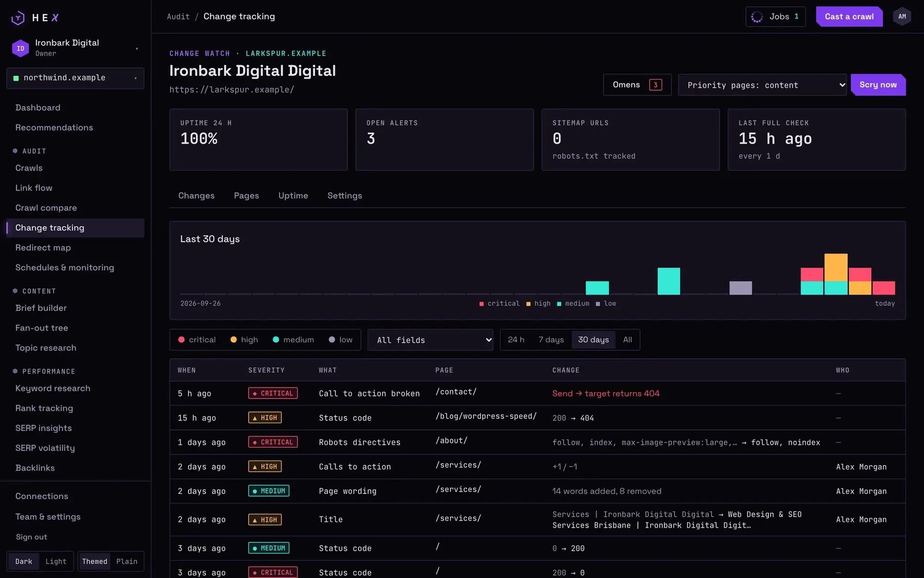Click the medium legend swatch in chart
This screenshot has height=578, width=924.
pyautogui.click(x=559, y=304)
